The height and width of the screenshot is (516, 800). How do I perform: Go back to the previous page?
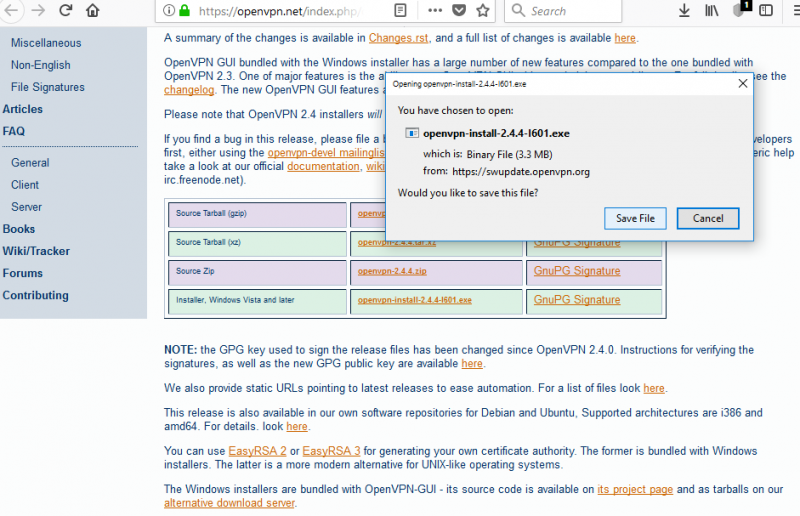[11, 11]
